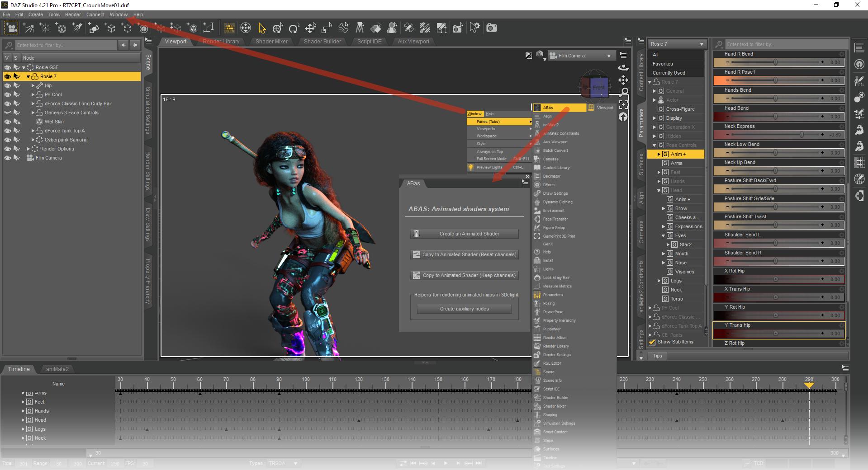Toggle visibility of dForce Tank Top A
This screenshot has width=868, height=470.
(8, 131)
